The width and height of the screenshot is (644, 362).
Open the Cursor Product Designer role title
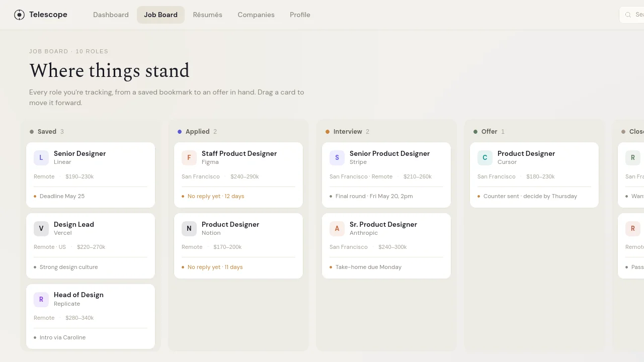click(x=526, y=153)
